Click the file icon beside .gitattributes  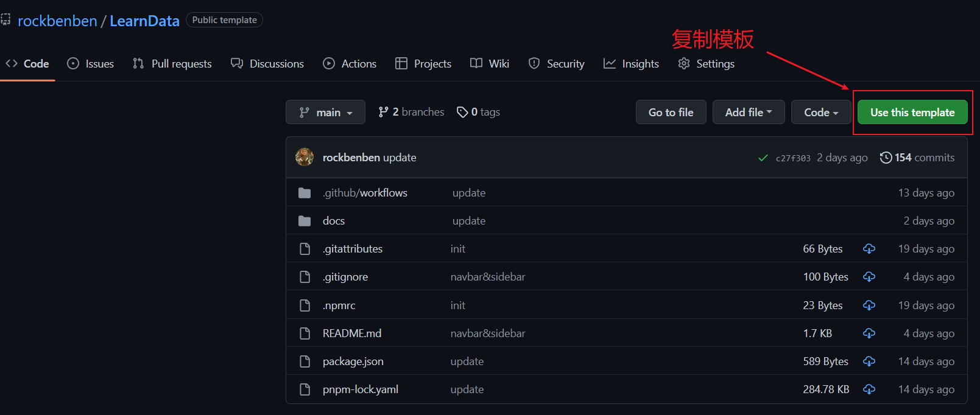[305, 248]
